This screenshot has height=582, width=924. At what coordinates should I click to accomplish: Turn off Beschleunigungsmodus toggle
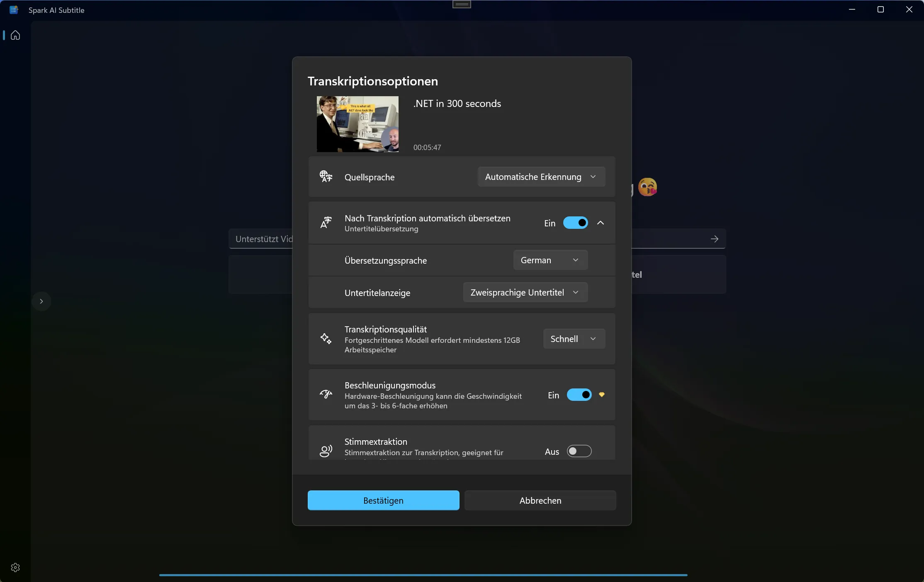(x=579, y=395)
